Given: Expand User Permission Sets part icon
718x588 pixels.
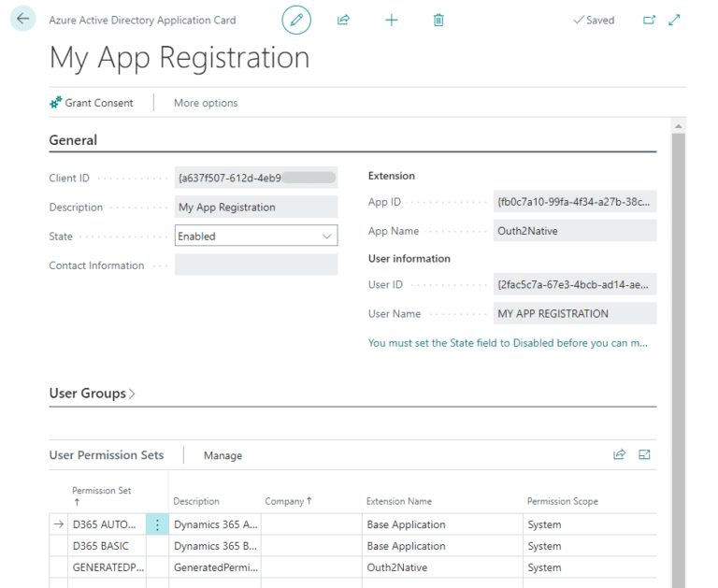Looking at the screenshot, I should point(644,454).
